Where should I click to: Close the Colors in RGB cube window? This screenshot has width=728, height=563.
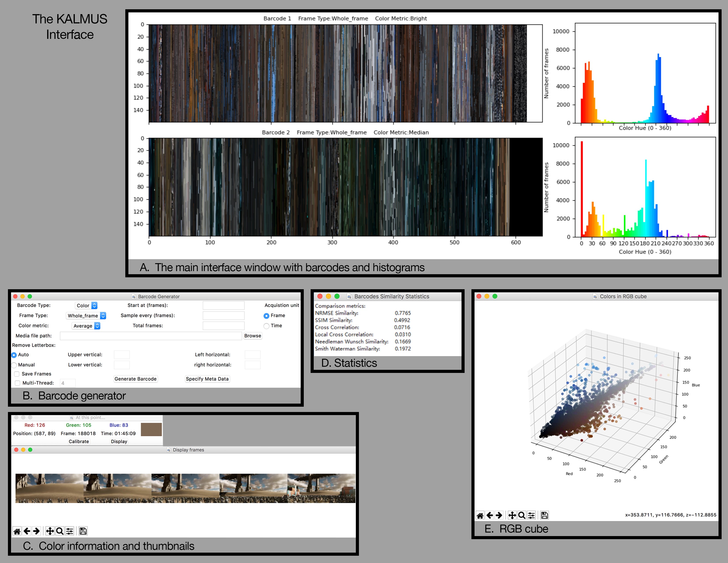[x=479, y=296]
